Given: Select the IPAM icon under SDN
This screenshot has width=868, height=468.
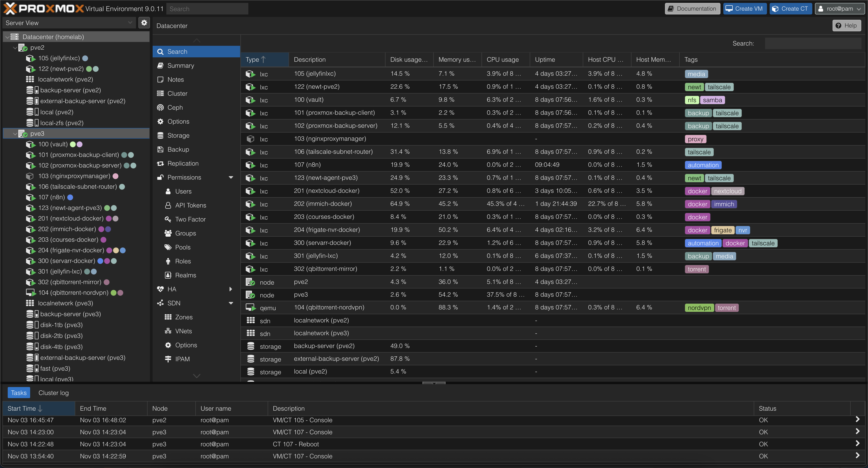Looking at the screenshot, I should [169, 359].
